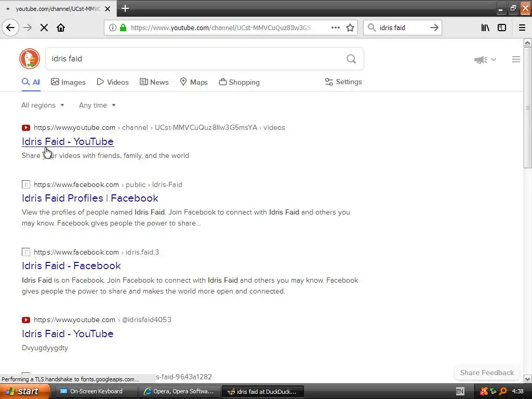
Task: Click the Dvyugdyygdty snippet text
Action: (x=45, y=348)
